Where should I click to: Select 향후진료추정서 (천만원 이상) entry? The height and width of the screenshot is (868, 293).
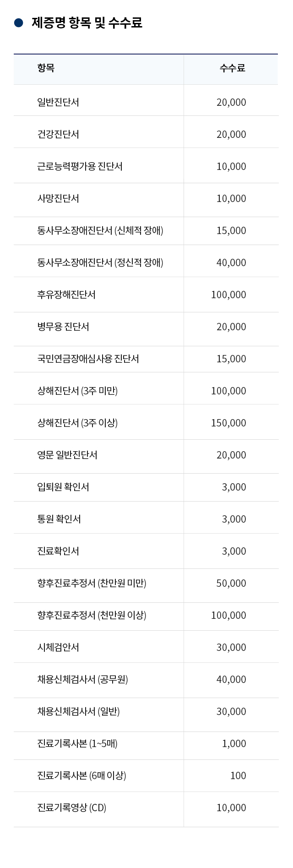pyautogui.click(x=92, y=615)
